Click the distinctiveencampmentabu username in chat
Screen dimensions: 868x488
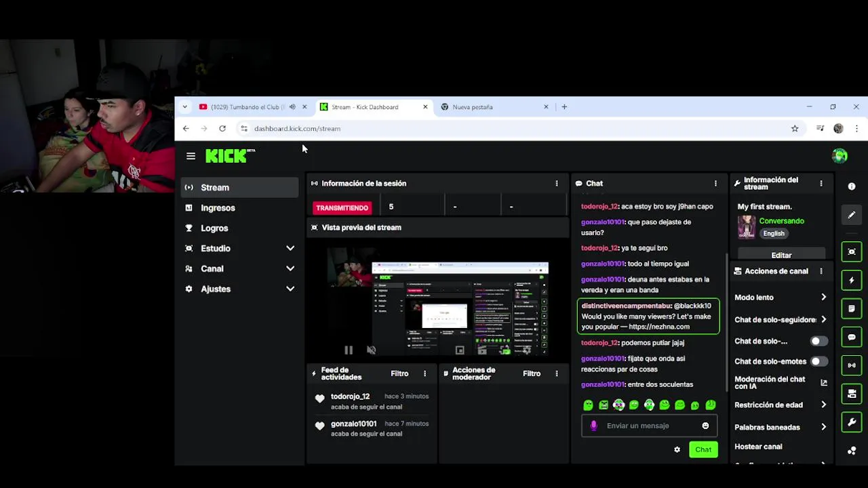point(625,306)
